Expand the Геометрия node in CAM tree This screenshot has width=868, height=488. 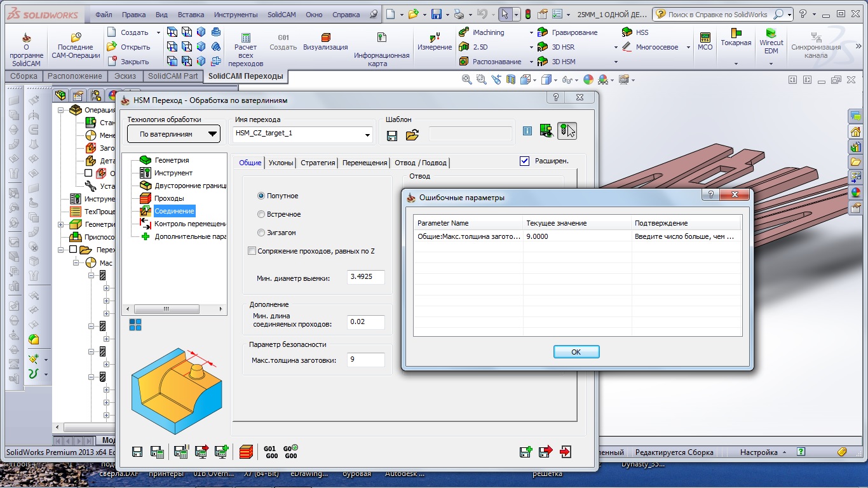[62, 224]
